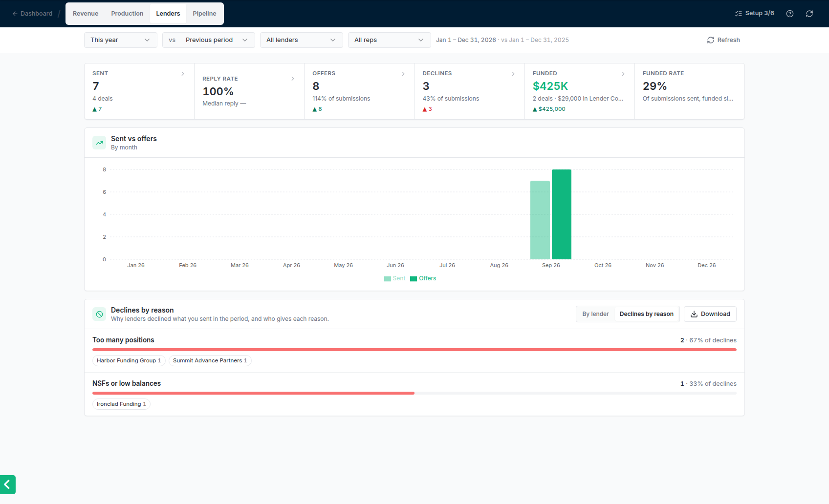The image size is (829, 504).
Task: Click the 'Too many positions' heading
Action: coord(123,340)
